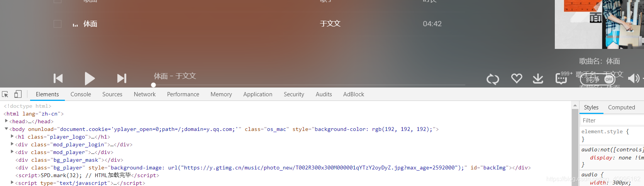Open artist 于文文 in the song list
644x186 pixels.
[330, 24]
